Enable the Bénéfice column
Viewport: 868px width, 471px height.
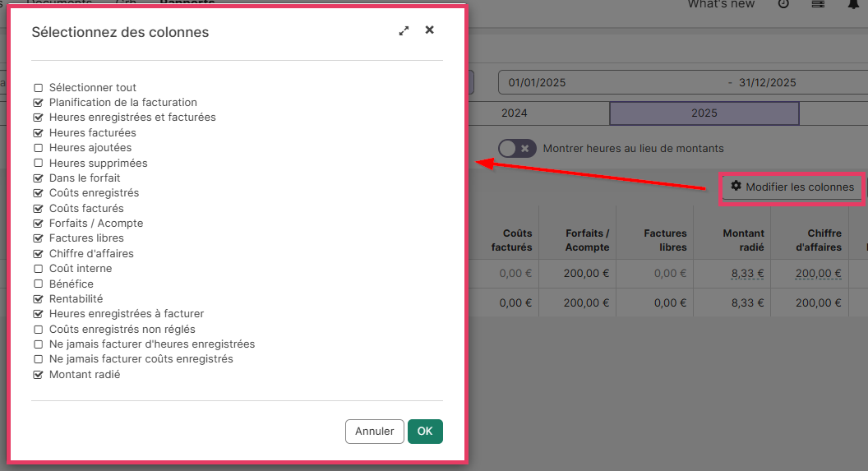tap(38, 284)
